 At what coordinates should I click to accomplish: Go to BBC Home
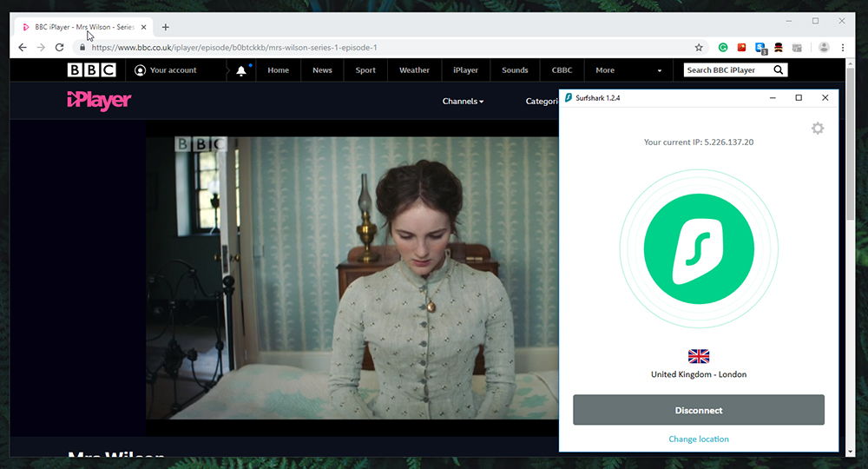pos(278,70)
